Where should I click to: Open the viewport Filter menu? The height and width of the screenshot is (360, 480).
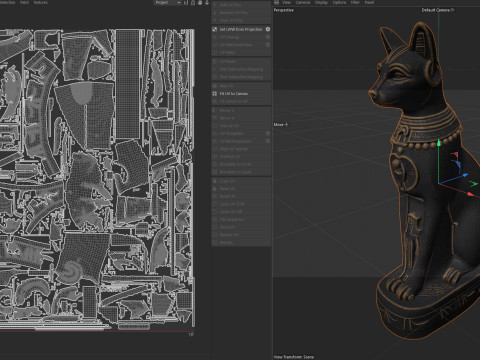pos(355,2)
